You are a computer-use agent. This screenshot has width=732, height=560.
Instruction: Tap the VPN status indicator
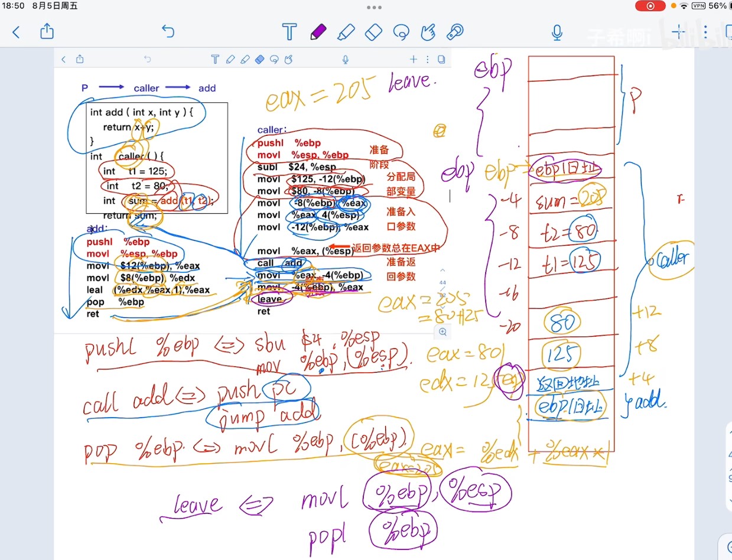[x=699, y=6]
